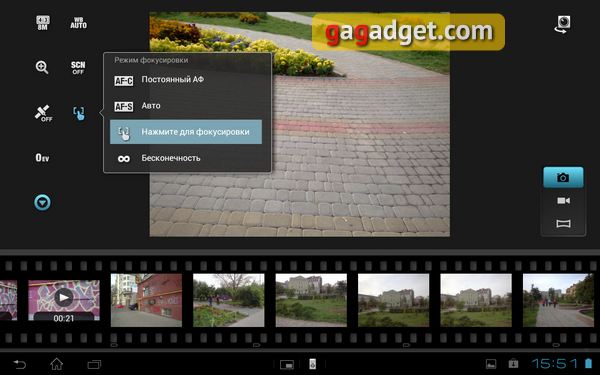Tap the device icon in navigation bar center
This screenshot has height=375, width=600.
coord(312,364)
